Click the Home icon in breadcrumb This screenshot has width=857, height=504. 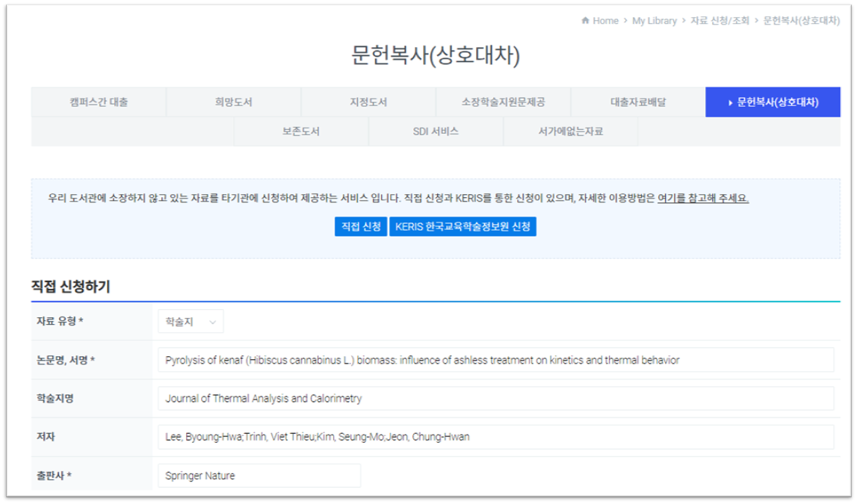click(x=585, y=21)
